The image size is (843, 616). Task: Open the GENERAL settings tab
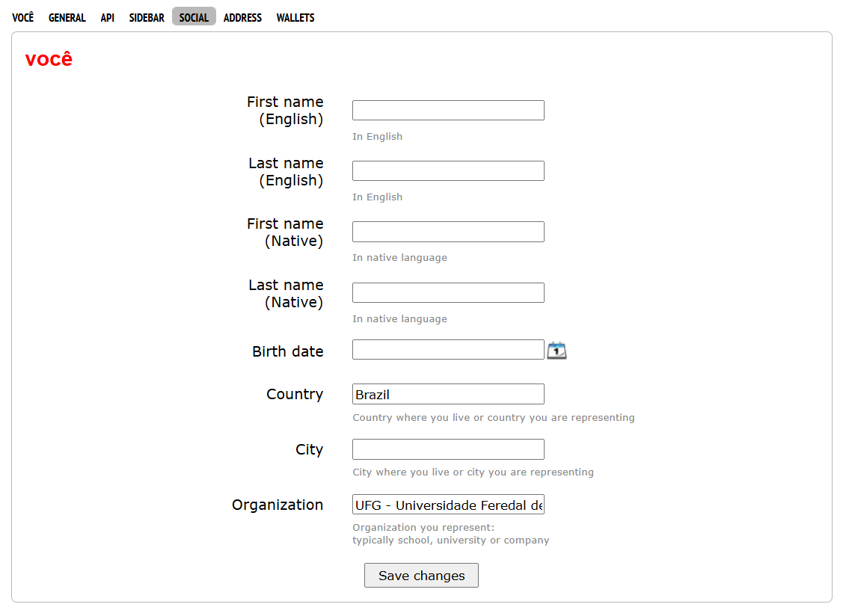[x=67, y=17]
